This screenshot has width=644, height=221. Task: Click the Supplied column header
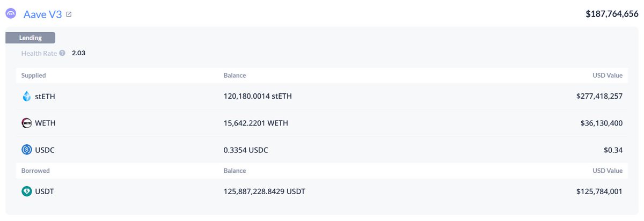[x=33, y=76]
